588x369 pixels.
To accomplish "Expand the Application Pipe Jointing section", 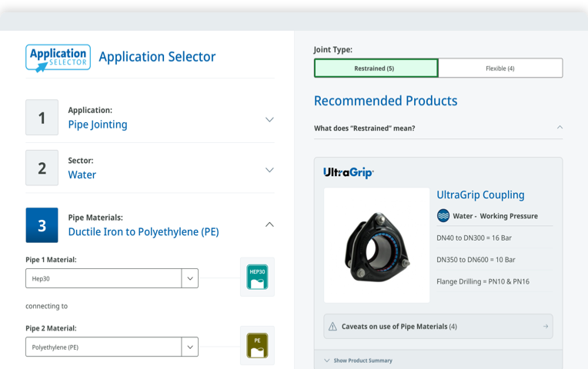I will pos(269,119).
